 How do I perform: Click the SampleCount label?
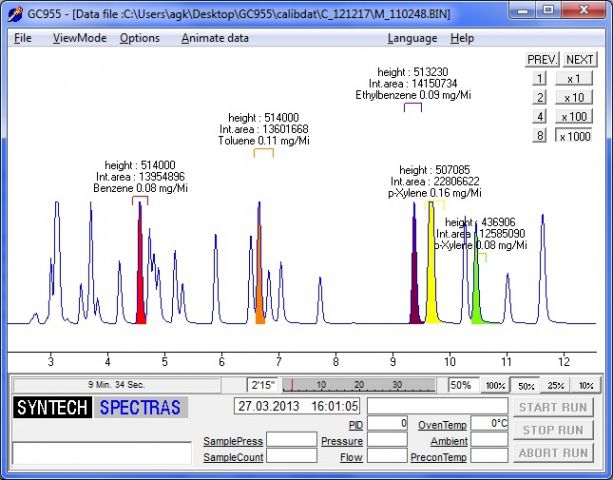(233, 457)
